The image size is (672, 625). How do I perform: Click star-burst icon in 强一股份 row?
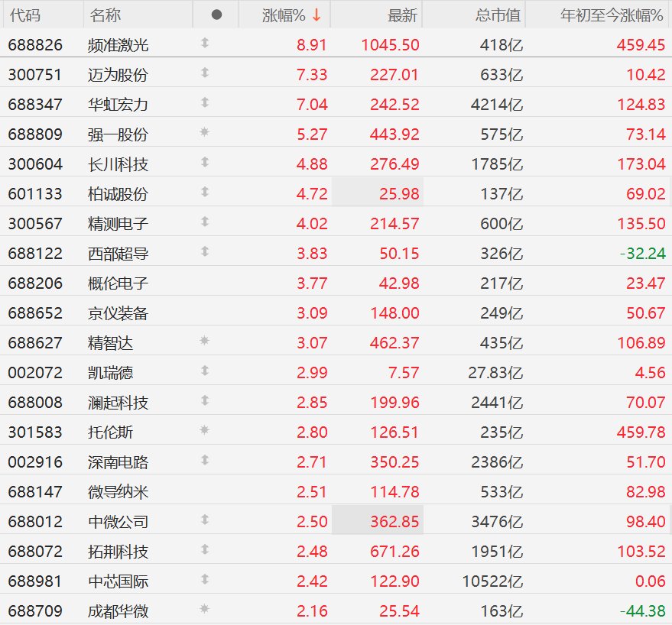(205, 132)
